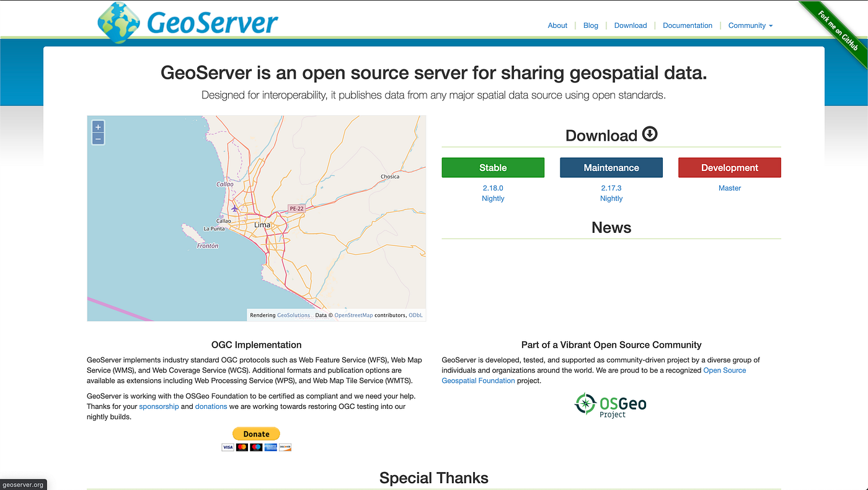Switch to the Blog page
Viewport: 868px width, 490px height.
click(590, 25)
